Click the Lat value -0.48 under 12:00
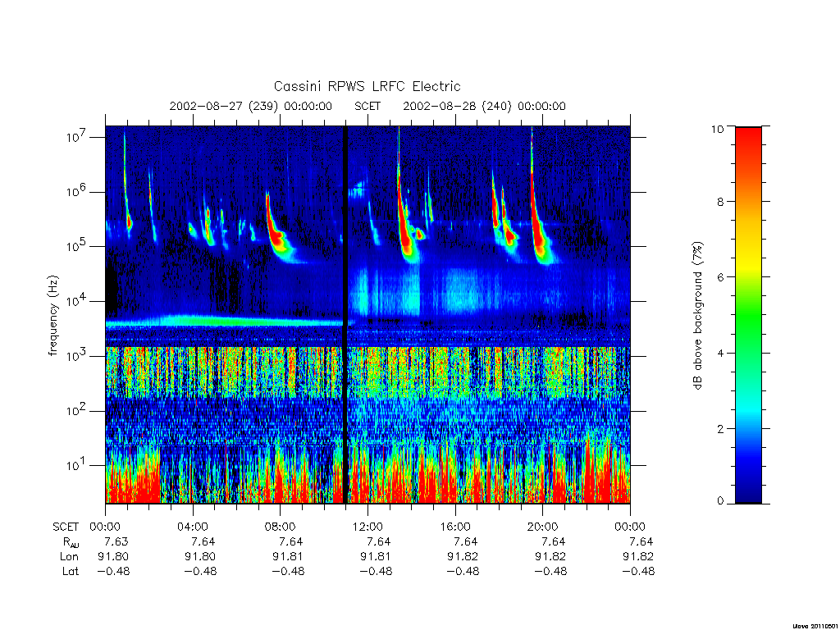This screenshot has height=630, width=840. click(x=376, y=572)
